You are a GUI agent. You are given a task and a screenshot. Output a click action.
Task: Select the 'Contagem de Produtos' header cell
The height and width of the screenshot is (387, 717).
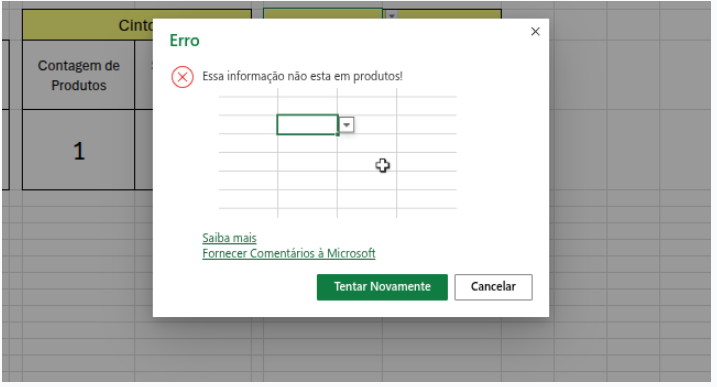point(78,75)
